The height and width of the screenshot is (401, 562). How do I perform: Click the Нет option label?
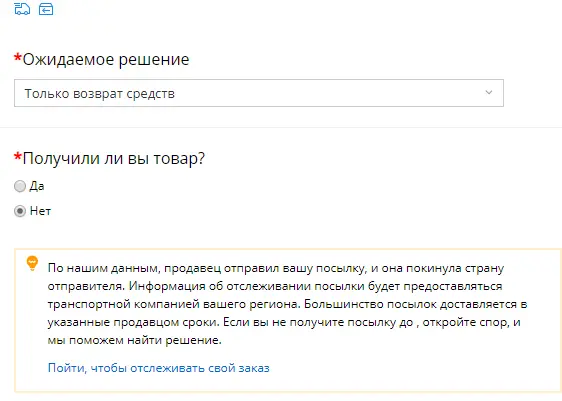click(x=40, y=211)
